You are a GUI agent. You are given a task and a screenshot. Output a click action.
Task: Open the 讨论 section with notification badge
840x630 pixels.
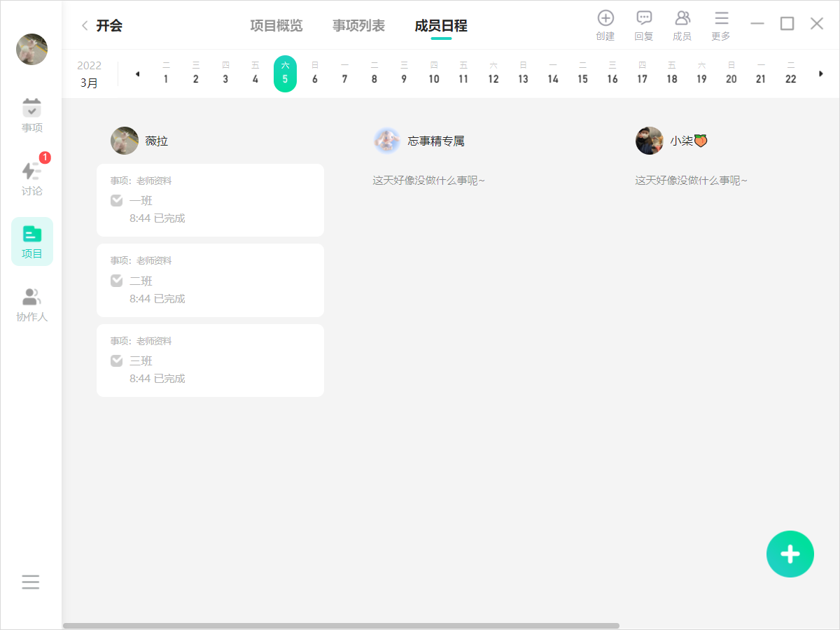pos(31,178)
